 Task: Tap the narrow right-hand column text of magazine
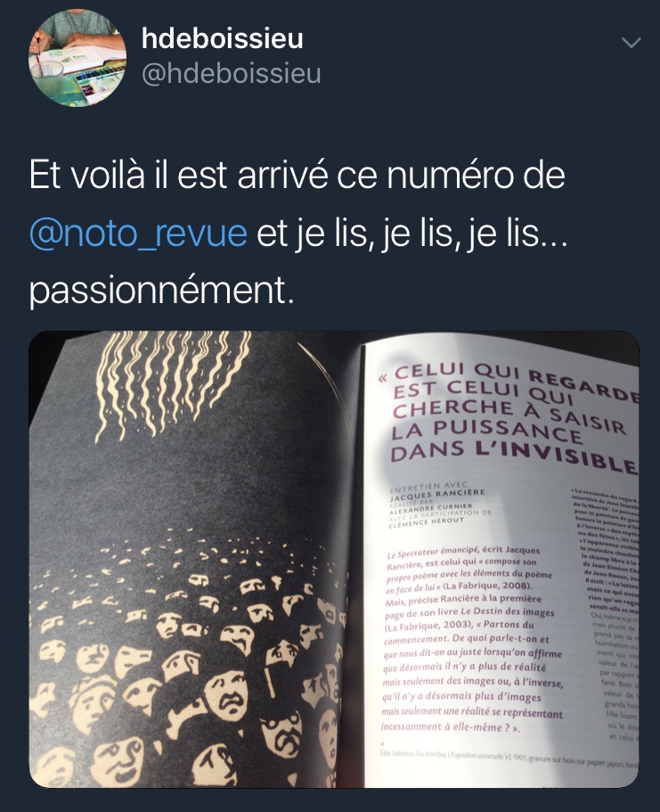[606, 616]
